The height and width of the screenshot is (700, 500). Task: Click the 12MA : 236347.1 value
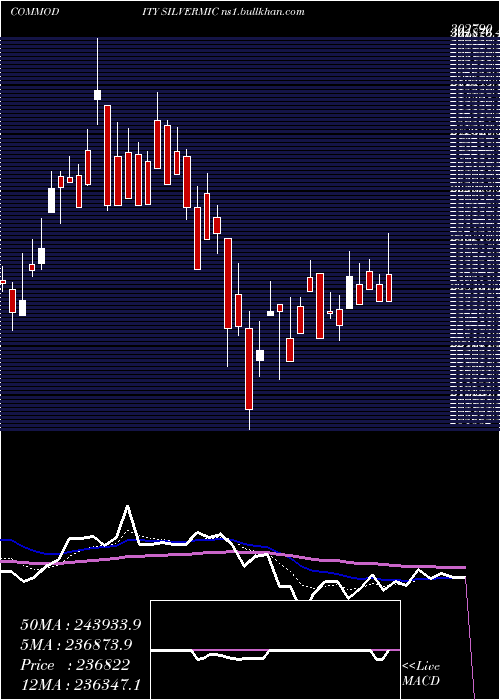click(x=81, y=685)
